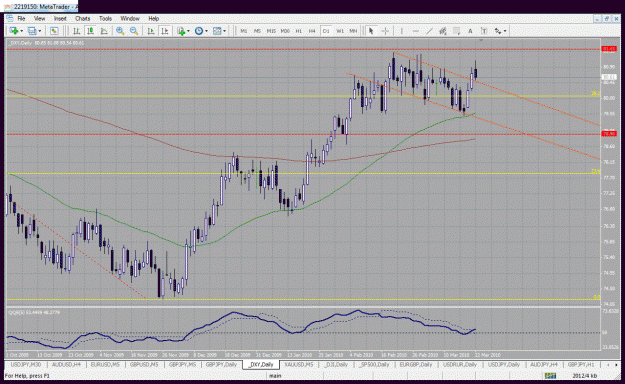Click the Templates icon
This screenshot has height=384, width=625.
[x=217, y=31]
